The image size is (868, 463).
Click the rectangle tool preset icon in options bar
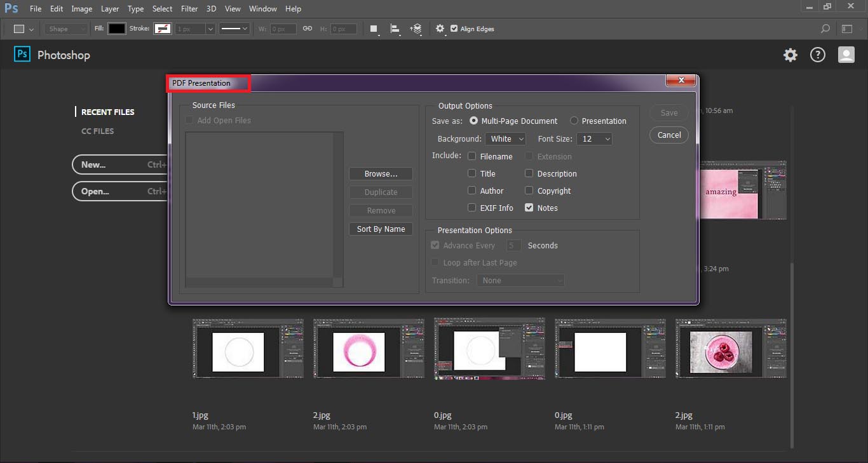(19, 29)
